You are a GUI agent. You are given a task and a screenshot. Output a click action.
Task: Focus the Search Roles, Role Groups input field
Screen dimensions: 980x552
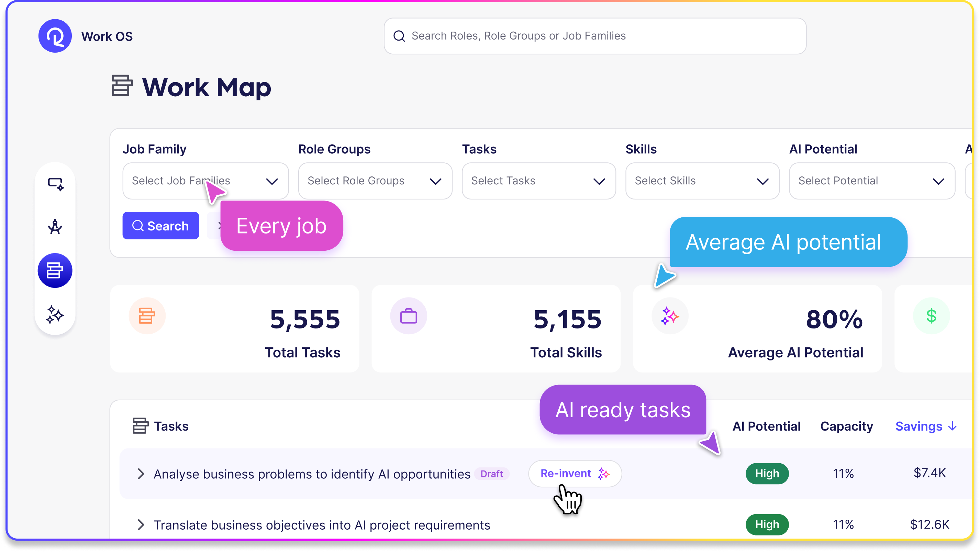click(595, 36)
